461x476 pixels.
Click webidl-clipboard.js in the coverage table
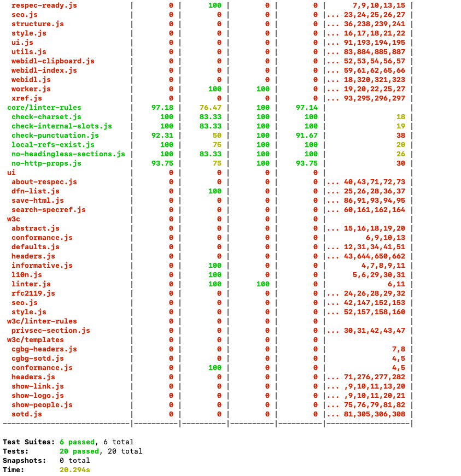point(53,61)
